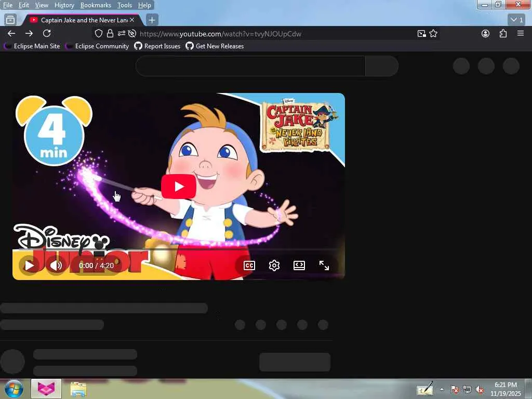Close the Captain Jake tab

tap(132, 20)
